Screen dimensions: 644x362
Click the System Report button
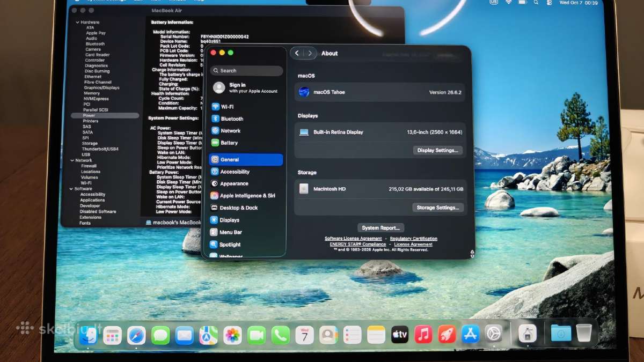tap(380, 228)
